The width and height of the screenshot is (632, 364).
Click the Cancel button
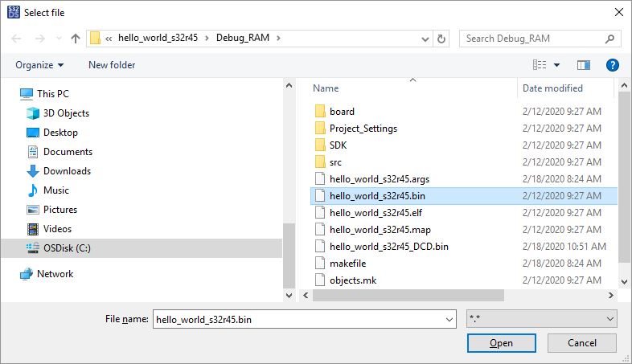(582, 343)
